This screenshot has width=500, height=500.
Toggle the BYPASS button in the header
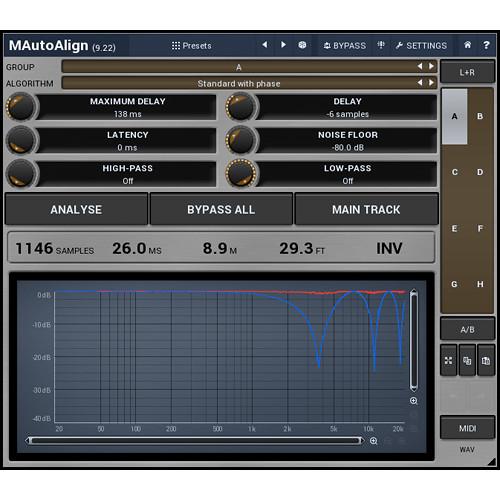(x=345, y=45)
